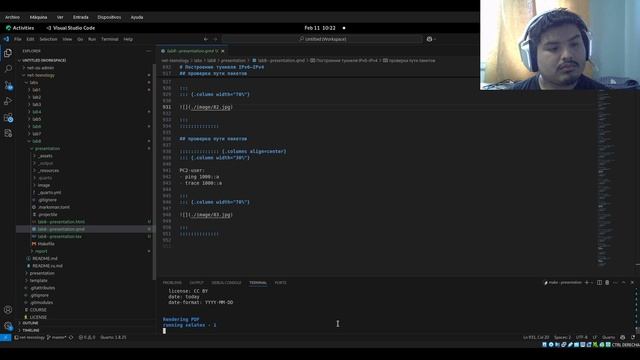640x360 pixels.
Task: Switch to the OUTPUT panel tab
Action: point(196,282)
